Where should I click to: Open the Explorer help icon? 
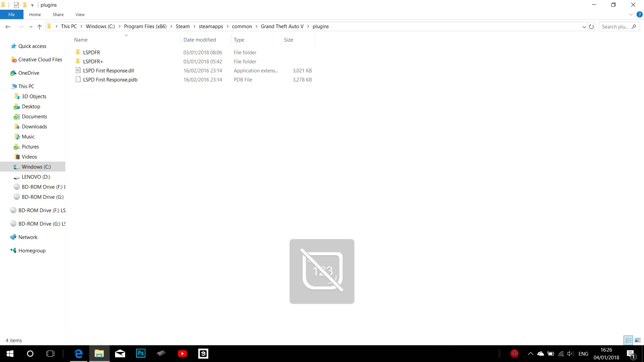(640, 14)
